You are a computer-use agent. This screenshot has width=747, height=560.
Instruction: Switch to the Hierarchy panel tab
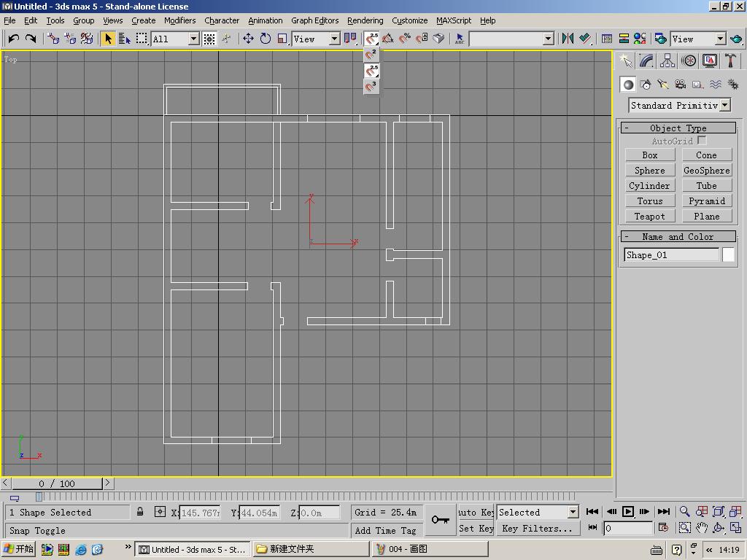(667, 61)
